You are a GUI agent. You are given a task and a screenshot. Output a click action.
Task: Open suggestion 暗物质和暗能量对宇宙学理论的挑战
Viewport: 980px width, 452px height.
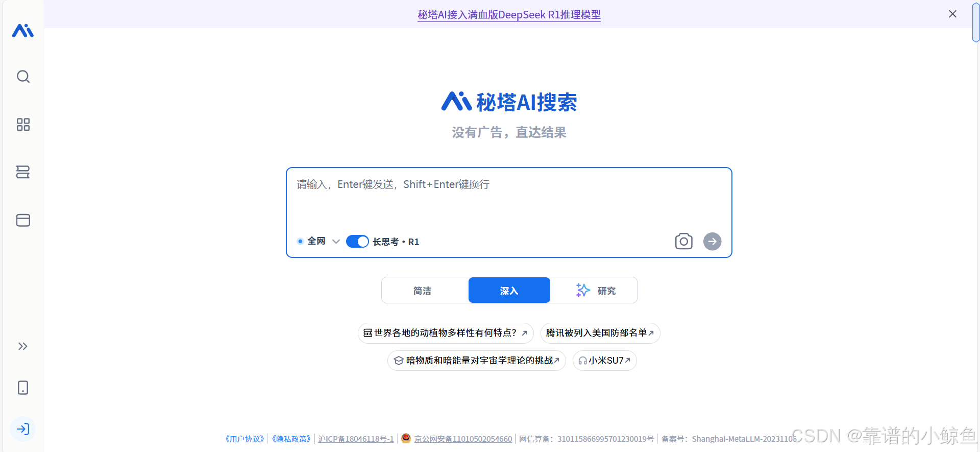[x=477, y=361]
